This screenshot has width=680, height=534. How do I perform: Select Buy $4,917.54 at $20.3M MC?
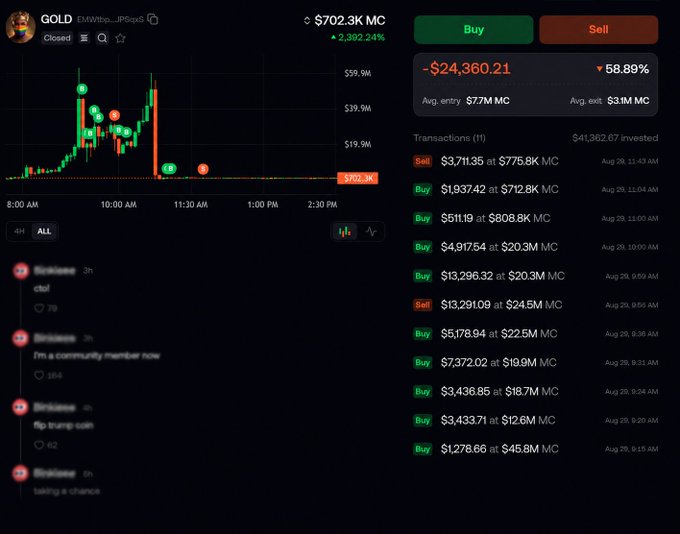[536, 247]
